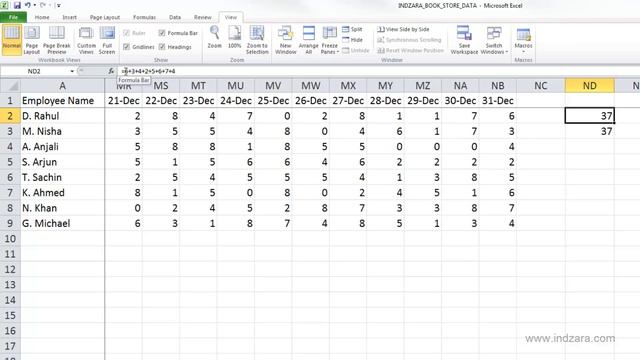Select column header MW

pyautogui.click(x=311, y=86)
